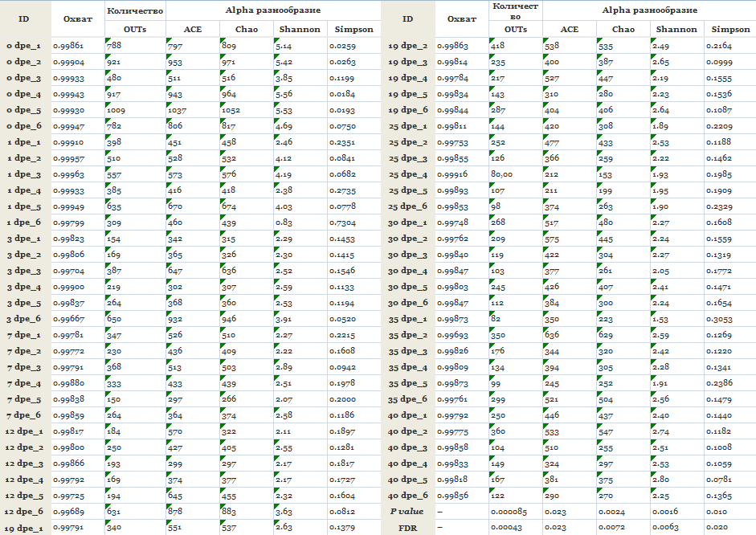Click Simpson value 0.2329 in row 25 dpe_6
This screenshot has width=756, height=535.
[x=719, y=206]
